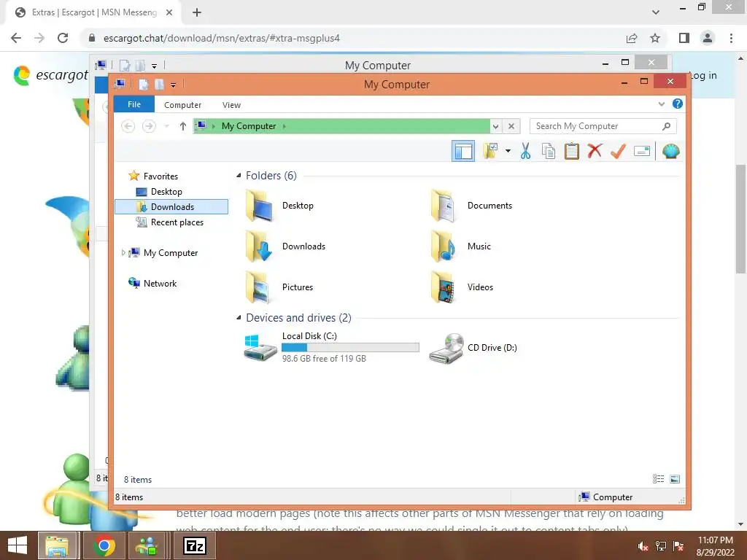Click the Paste clipboard icon
Viewport: 747px width, 560px height.
(571, 151)
